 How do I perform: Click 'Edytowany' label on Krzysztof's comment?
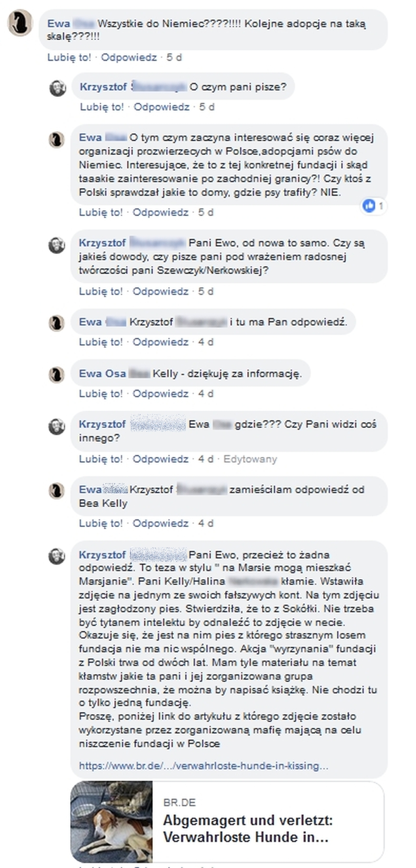[250, 459]
